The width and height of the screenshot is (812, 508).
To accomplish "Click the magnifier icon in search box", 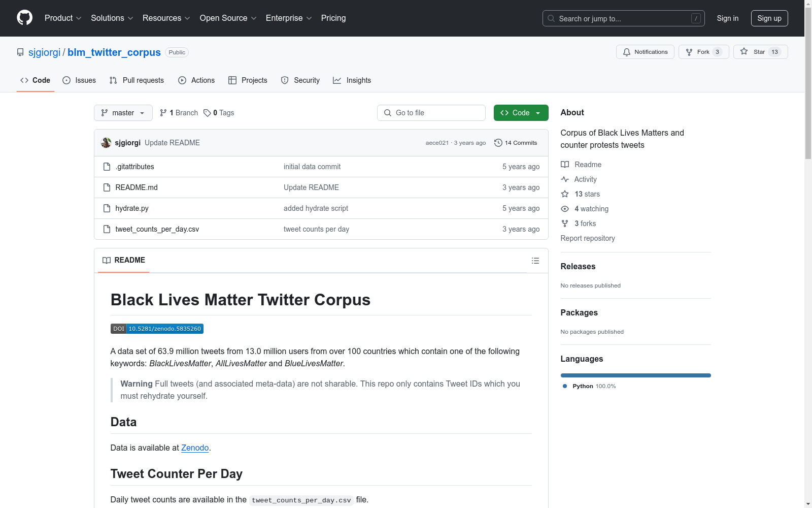I will 551,18.
